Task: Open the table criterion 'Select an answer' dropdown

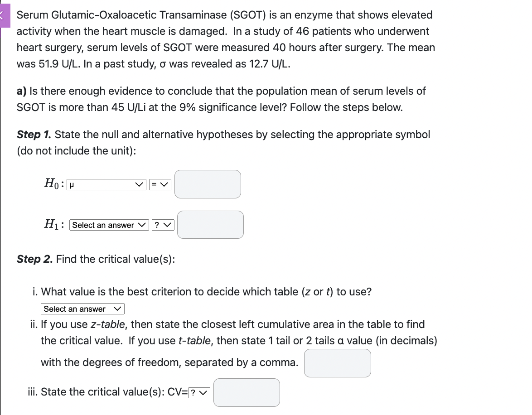Action: [x=82, y=309]
